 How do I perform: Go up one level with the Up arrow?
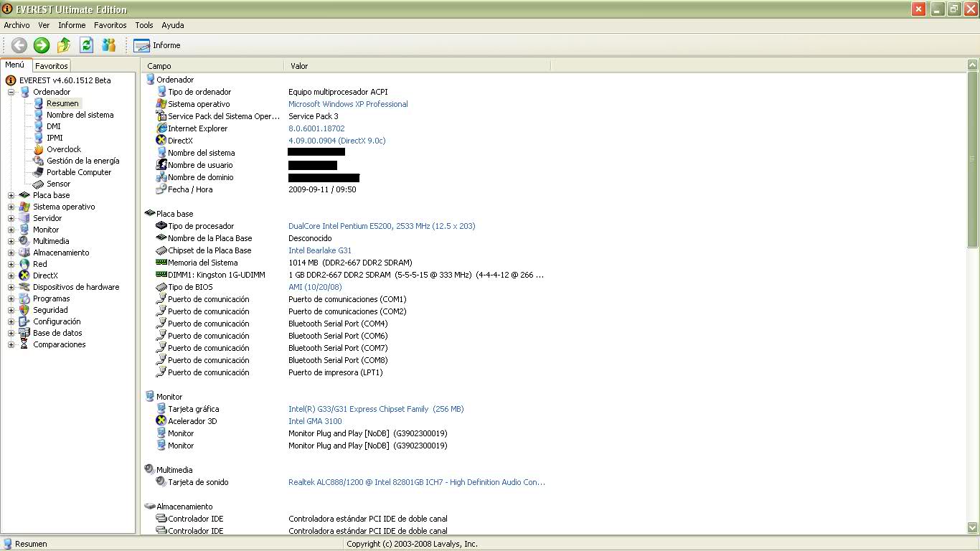click(64, 45)
